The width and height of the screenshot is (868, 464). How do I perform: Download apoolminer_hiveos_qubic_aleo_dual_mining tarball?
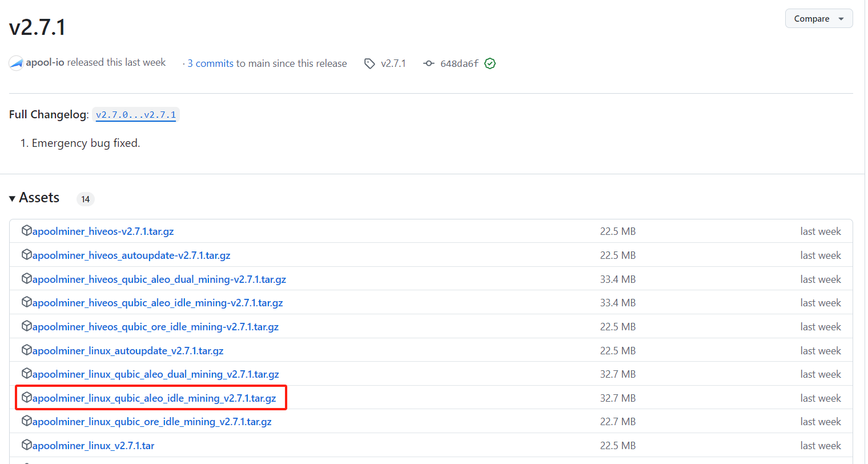tap(159, 279)
